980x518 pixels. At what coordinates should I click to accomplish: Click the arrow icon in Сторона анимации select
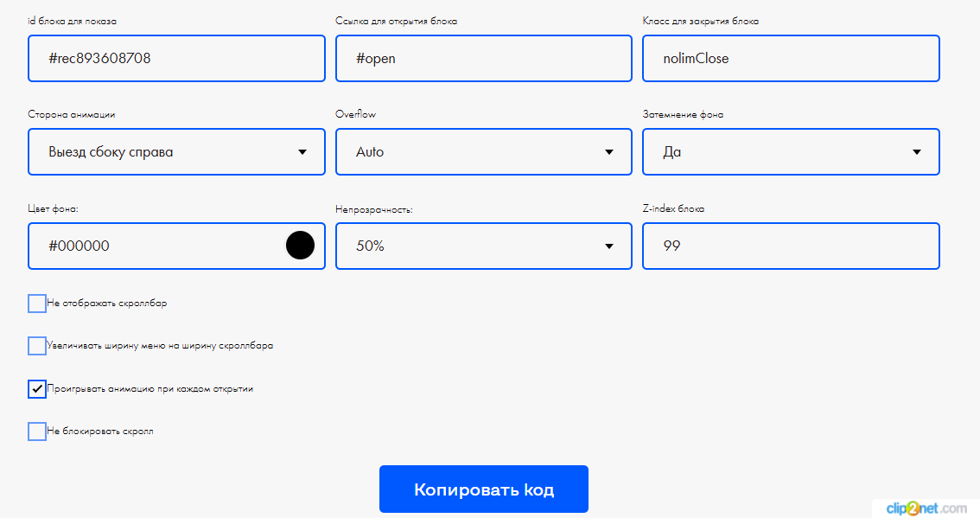point(302,152)
